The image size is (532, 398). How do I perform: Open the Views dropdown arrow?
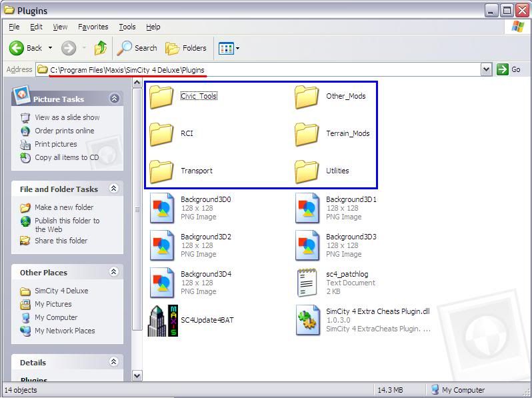[237, 48]
